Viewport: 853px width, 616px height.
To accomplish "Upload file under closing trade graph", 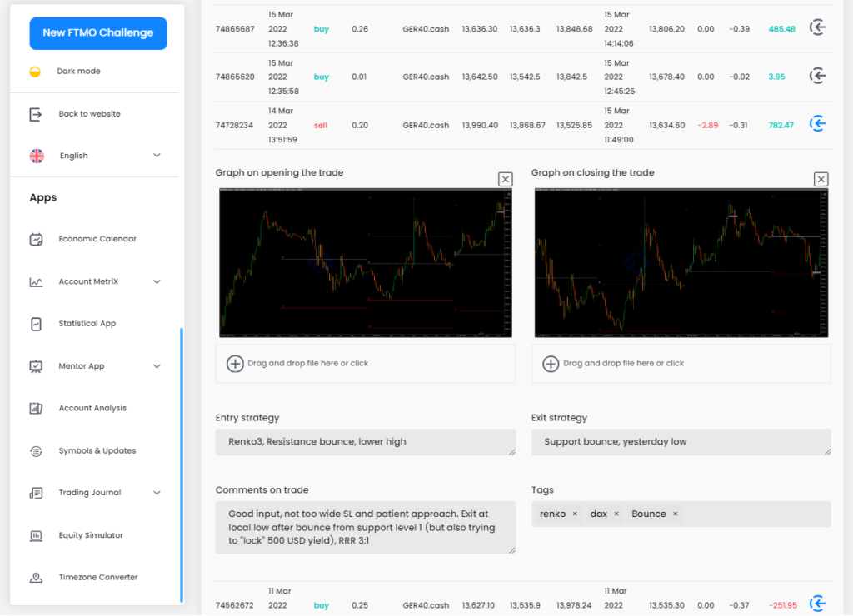I will click(x=681, y=364).
